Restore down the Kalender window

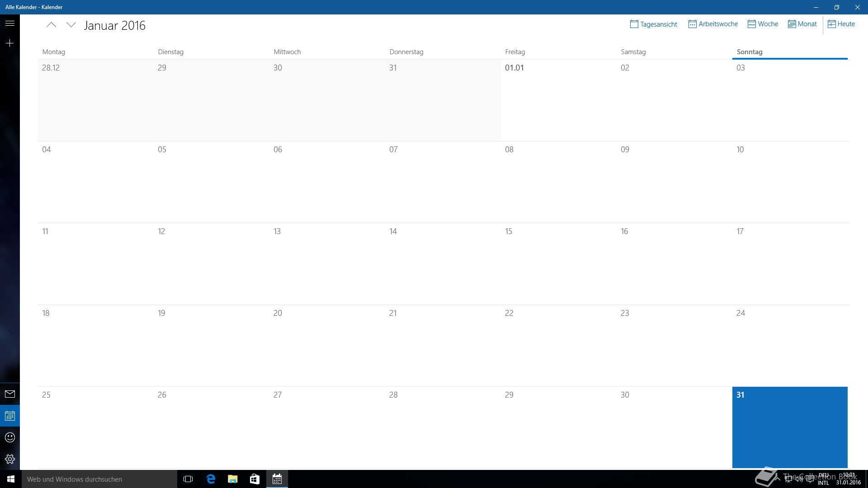836,7
